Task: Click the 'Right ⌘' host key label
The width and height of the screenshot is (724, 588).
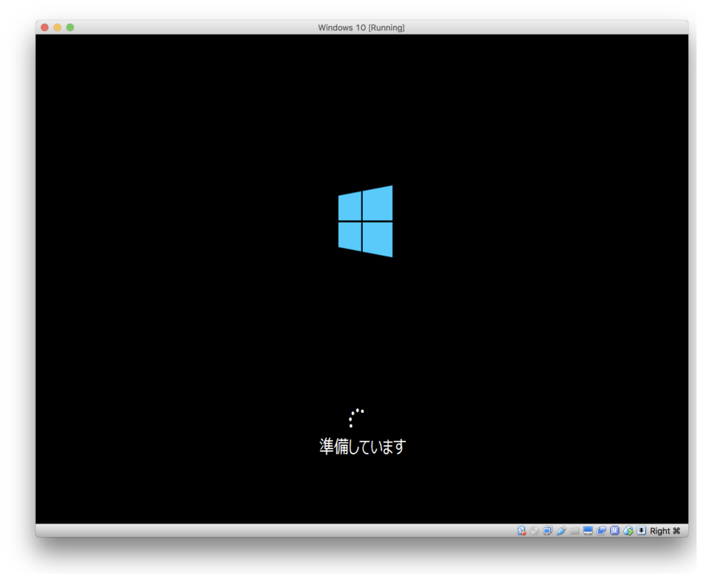Action: click(665, 531)
